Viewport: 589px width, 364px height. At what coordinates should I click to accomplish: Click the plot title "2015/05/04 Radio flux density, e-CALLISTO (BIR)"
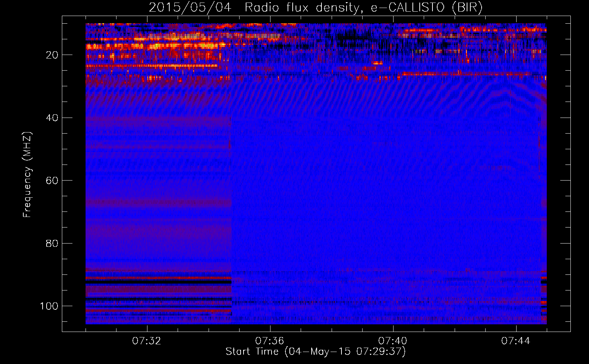(x=316, y=8)
